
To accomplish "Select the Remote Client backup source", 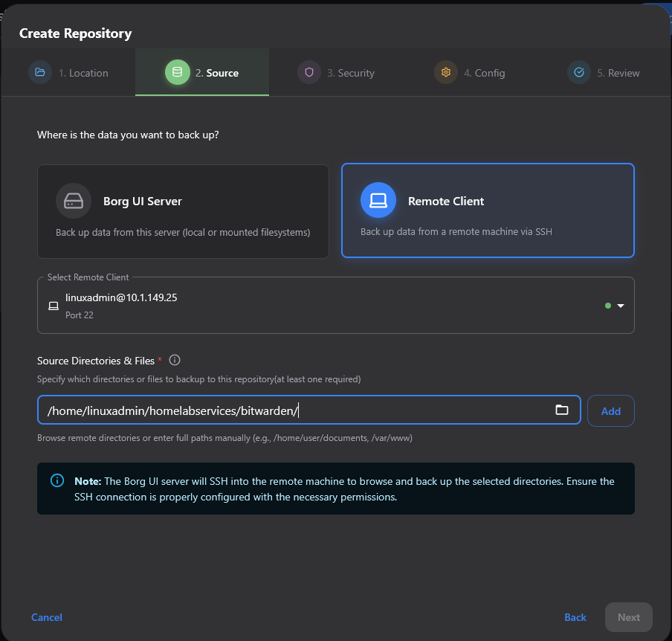I will pyautogui.click(x=488, y=210).
